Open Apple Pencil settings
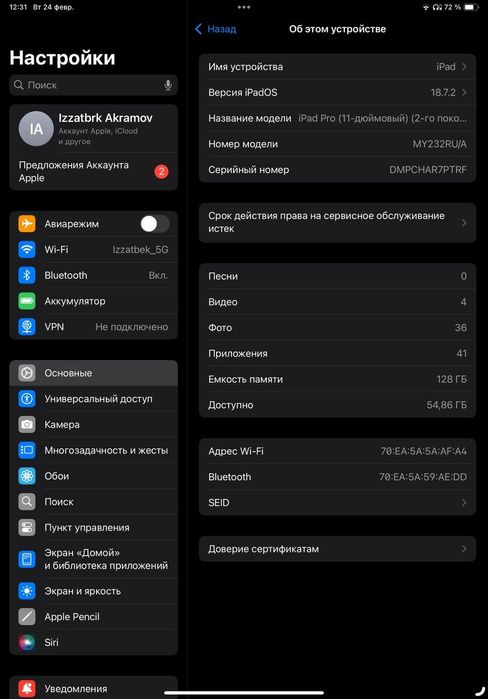The image size is (488, 699). (x=94, y=617)
